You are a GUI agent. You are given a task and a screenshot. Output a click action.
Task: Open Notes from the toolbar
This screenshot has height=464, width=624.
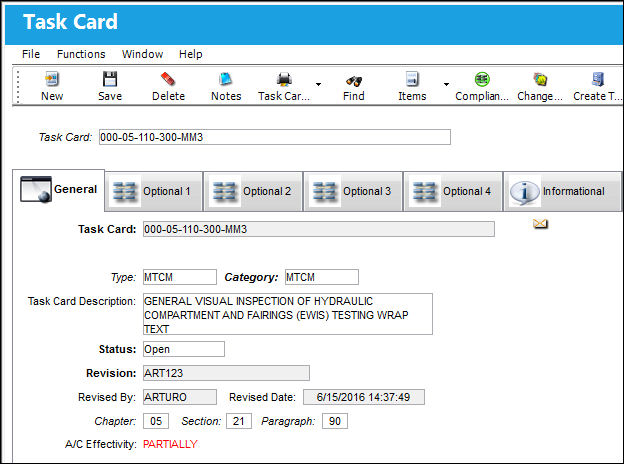(x=226, y=79)
